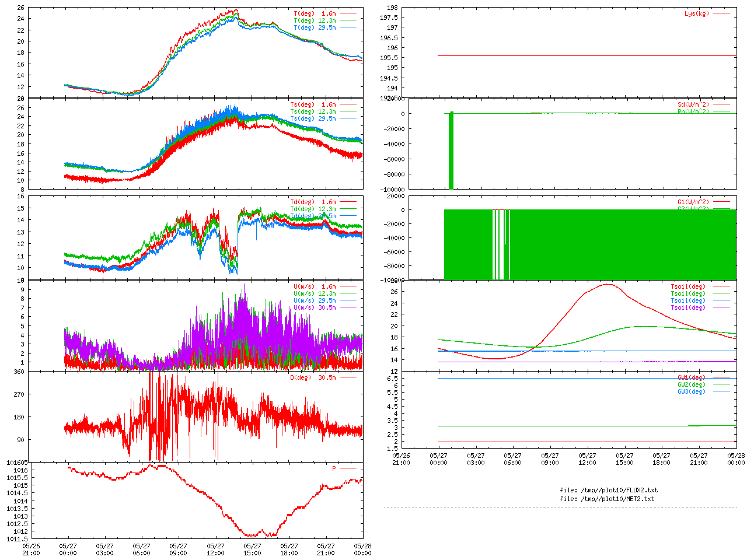747x560 pixels.
Task: Select the Sd(W/m^2) legend entry
Action: click(693, 105)
